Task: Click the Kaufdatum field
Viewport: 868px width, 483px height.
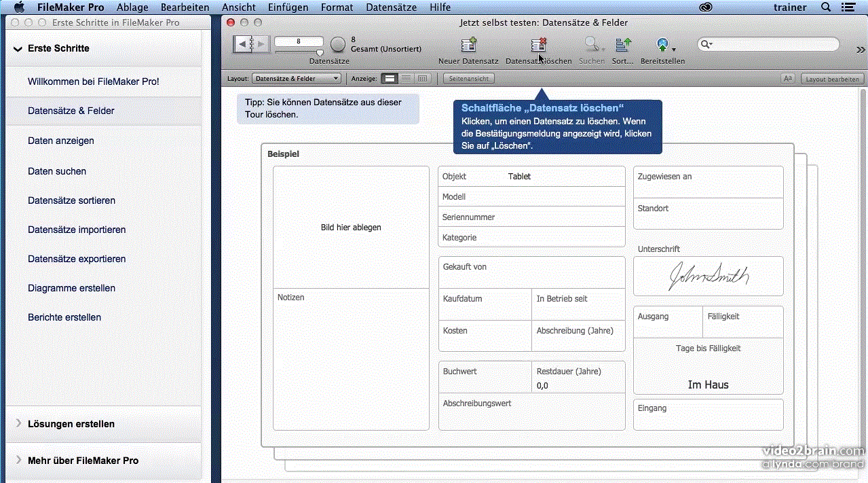Action: [485, 304]
